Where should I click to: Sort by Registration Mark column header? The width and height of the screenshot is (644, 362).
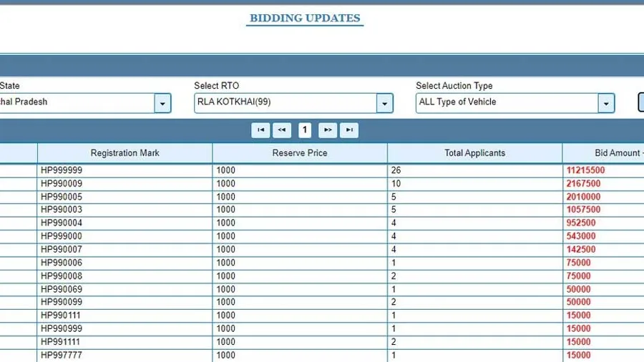(125, 153)
